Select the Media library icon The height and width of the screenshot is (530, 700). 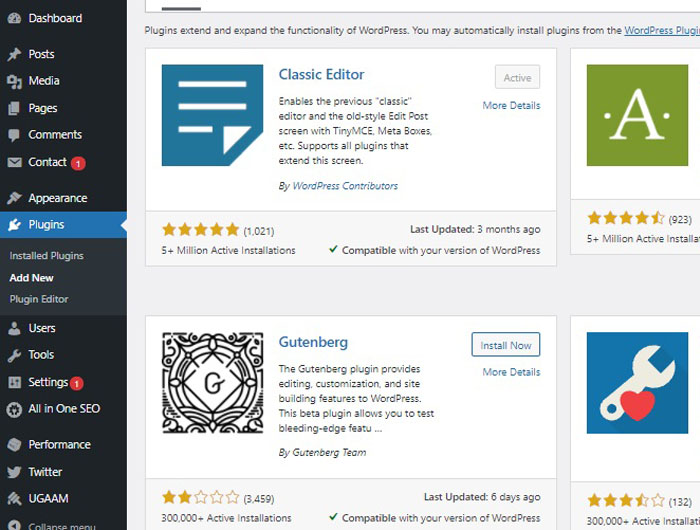tap(14, 81)
